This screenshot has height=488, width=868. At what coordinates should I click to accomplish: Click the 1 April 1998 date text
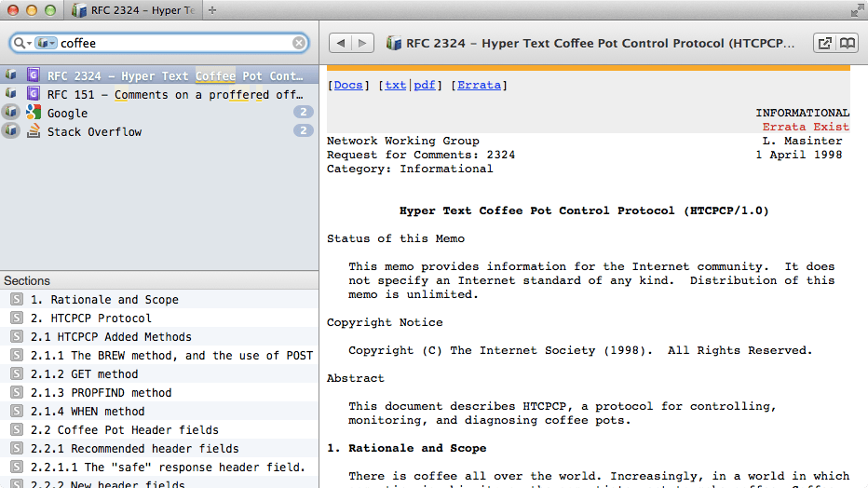click(x=799, y=155)
